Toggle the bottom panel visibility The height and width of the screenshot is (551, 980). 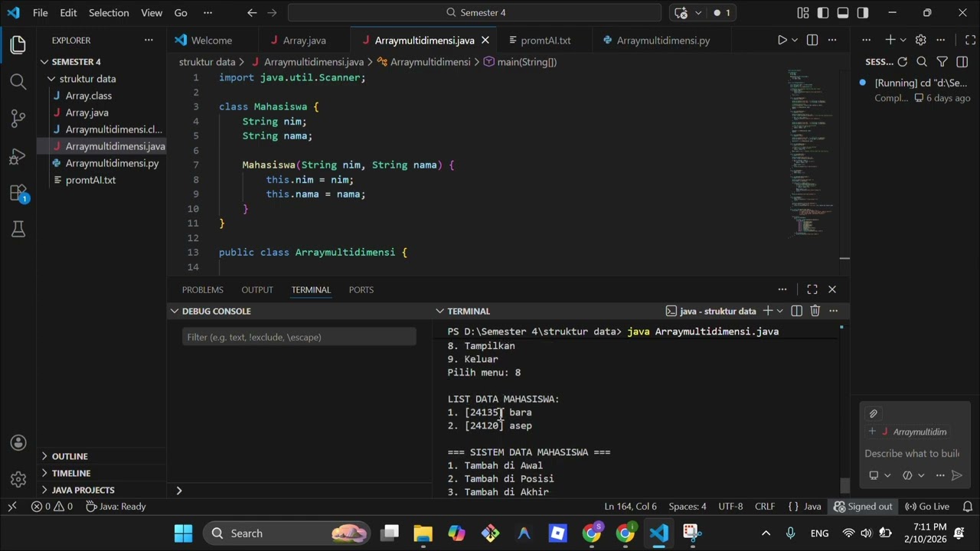(843, 12)
